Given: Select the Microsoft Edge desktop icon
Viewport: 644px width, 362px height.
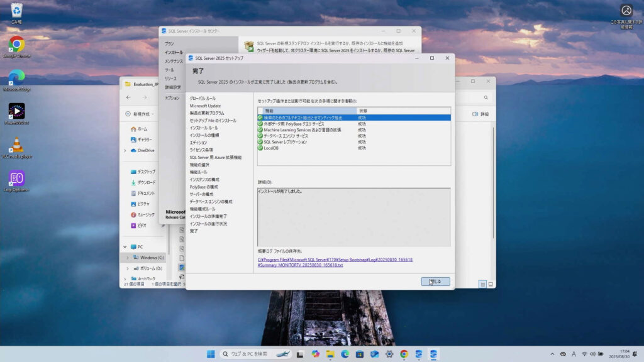Looking at the screenshot, I should tap(16, 80).
